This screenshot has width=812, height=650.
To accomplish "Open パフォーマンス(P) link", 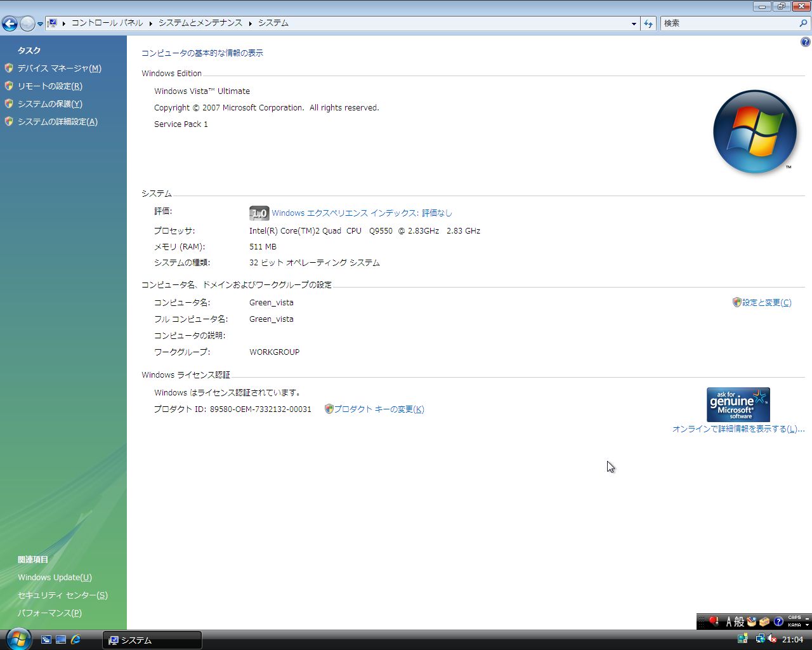I will pyautogui.click(x=49, y=613).
